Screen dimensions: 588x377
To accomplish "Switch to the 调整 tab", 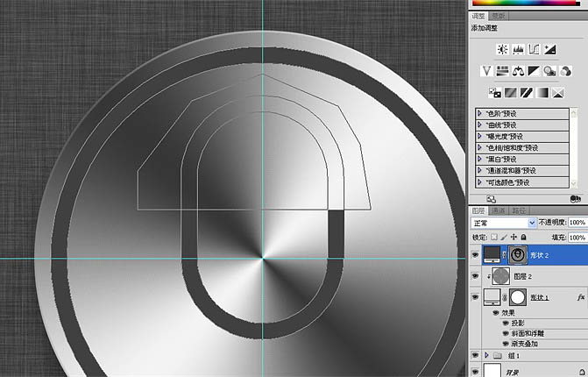I will tap(478, 16).
